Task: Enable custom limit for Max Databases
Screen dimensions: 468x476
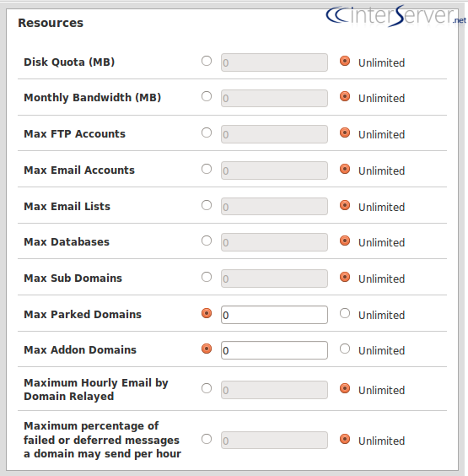Action: tap(207, 241)
